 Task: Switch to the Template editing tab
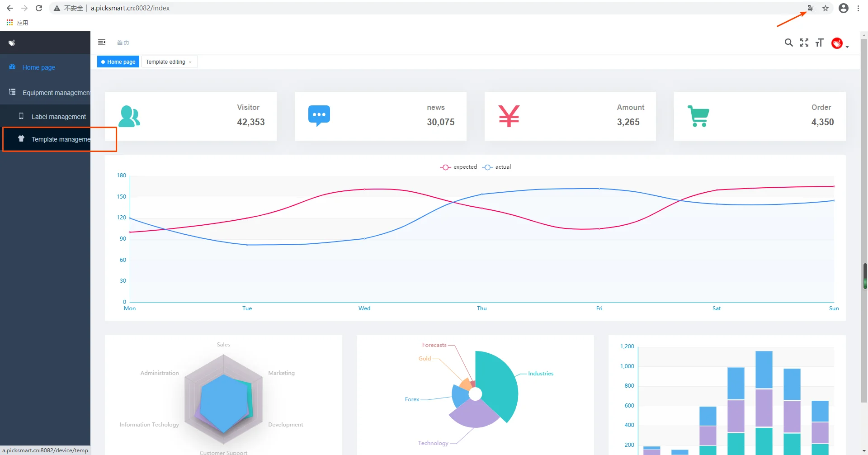165,62
